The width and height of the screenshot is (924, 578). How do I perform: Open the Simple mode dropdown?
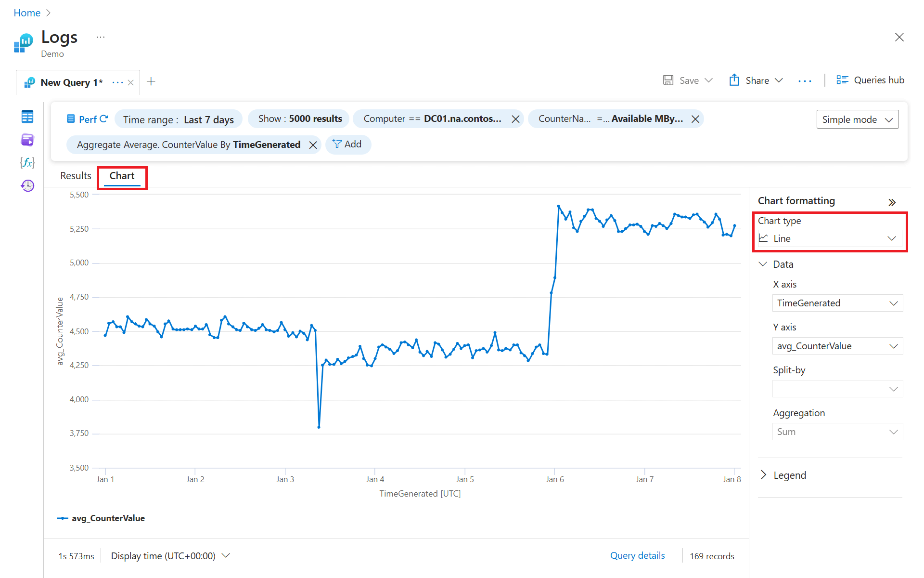point(857,119)
